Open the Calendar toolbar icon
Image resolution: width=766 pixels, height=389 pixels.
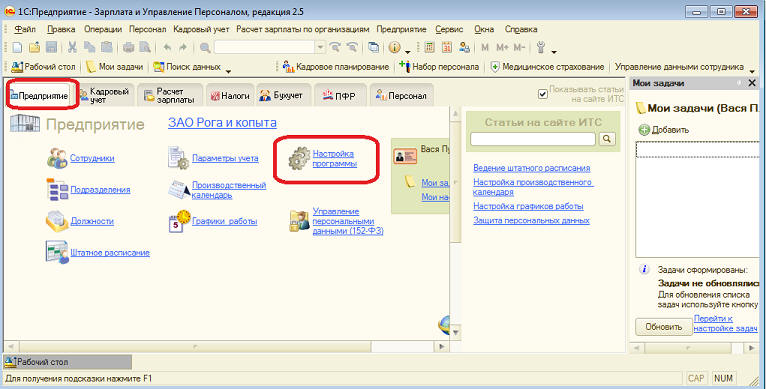click(447, 47)
